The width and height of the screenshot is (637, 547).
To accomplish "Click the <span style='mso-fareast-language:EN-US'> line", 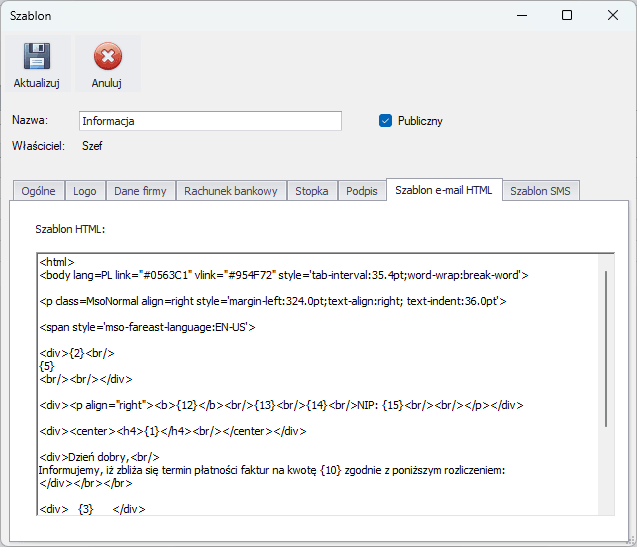I will pos(147,327).
